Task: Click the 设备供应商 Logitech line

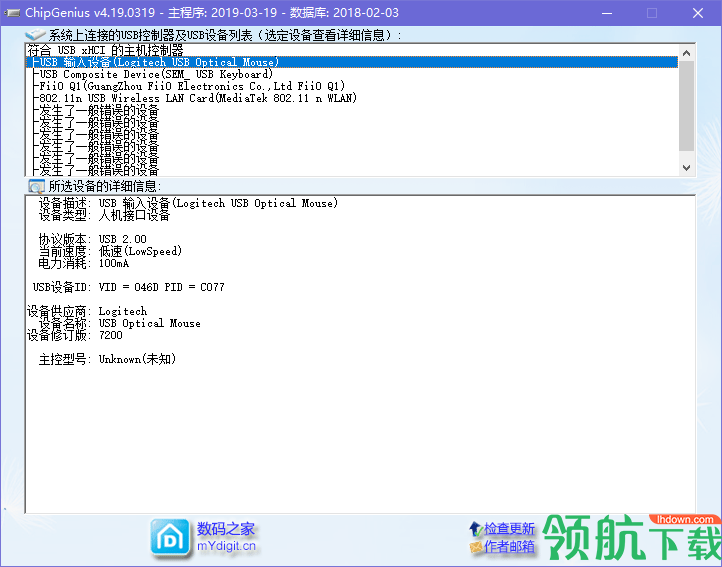Action: [87, 311]
